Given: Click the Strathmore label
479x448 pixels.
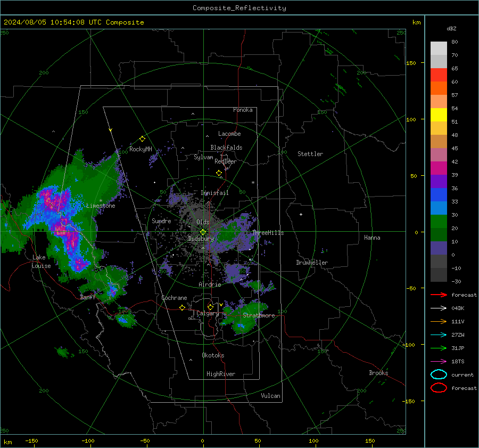Looking at the screenshot, I should tap(259, 315).
